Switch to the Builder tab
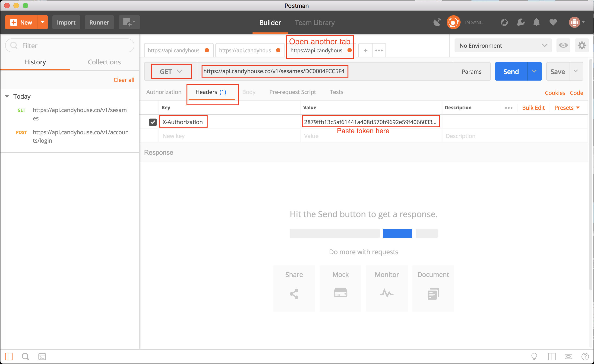This screenshot has width=594, height=364. (x=270, y=23)
